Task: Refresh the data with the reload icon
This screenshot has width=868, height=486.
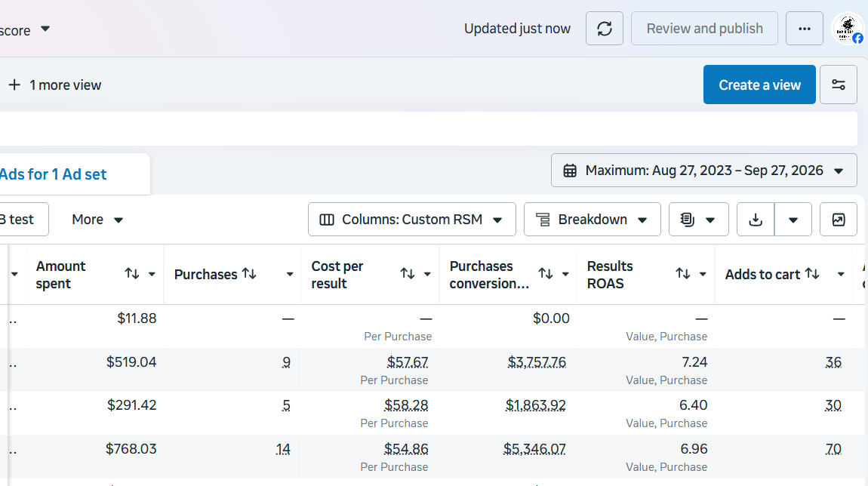Action: (605, 28)
